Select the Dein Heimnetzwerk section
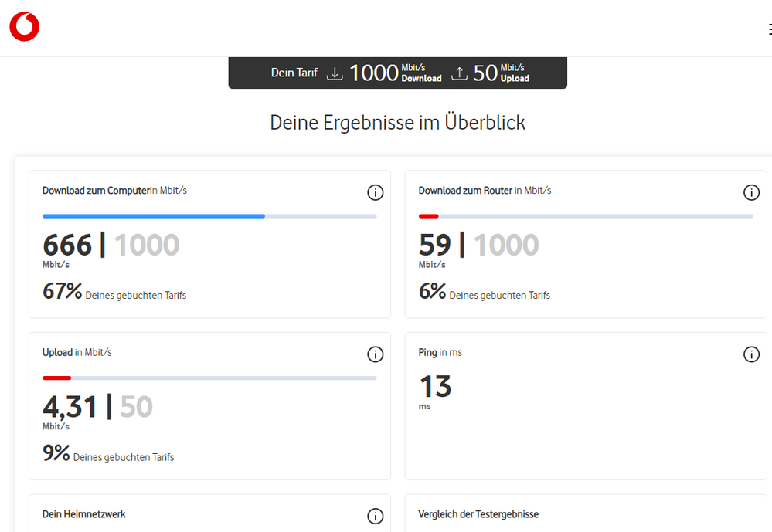The image size is (772, 532). coord(83,514)
